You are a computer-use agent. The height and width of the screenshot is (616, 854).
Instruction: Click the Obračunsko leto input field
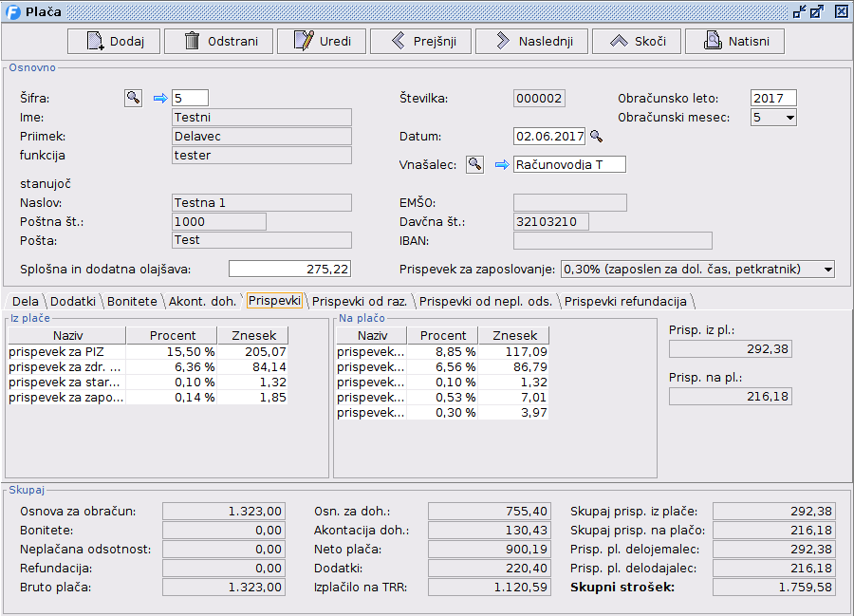point(772,98)
